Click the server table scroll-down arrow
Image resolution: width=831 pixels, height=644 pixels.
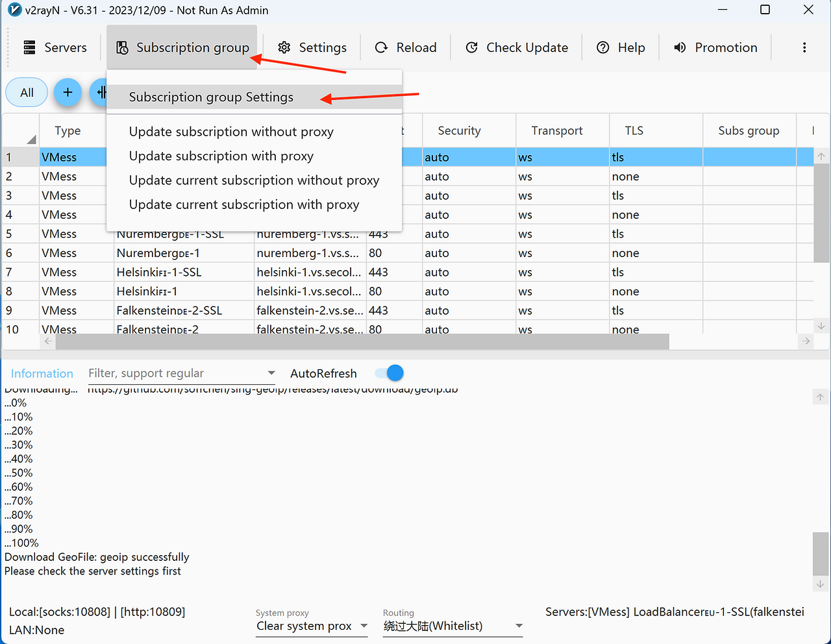click(821, 326)
